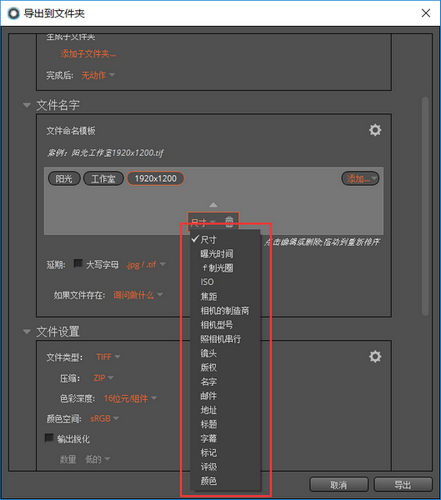Toggle the 大写字母 checkbox

pyautogui.click(x=78, y=264)
